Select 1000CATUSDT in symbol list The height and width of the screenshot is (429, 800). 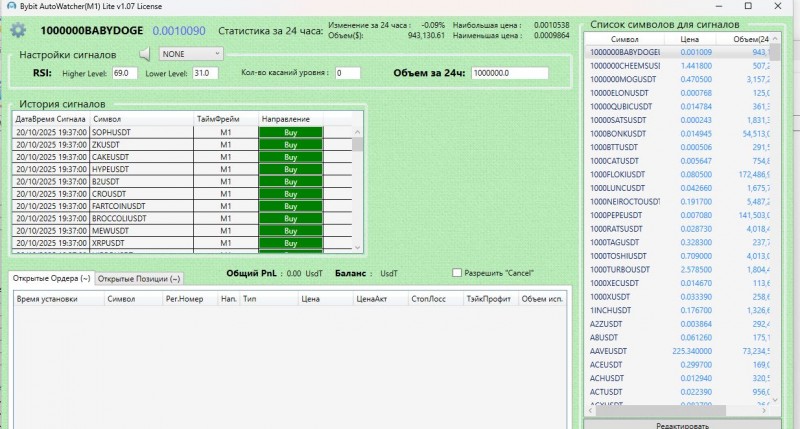pyautogui.click(x=678, y=161)
